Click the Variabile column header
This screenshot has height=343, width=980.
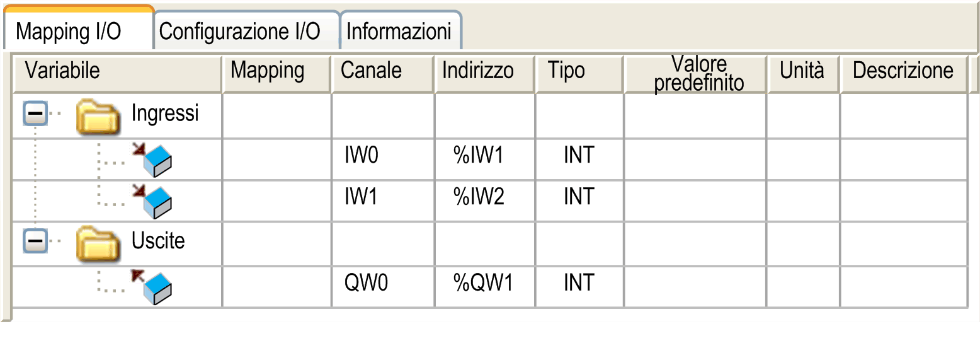62,71
